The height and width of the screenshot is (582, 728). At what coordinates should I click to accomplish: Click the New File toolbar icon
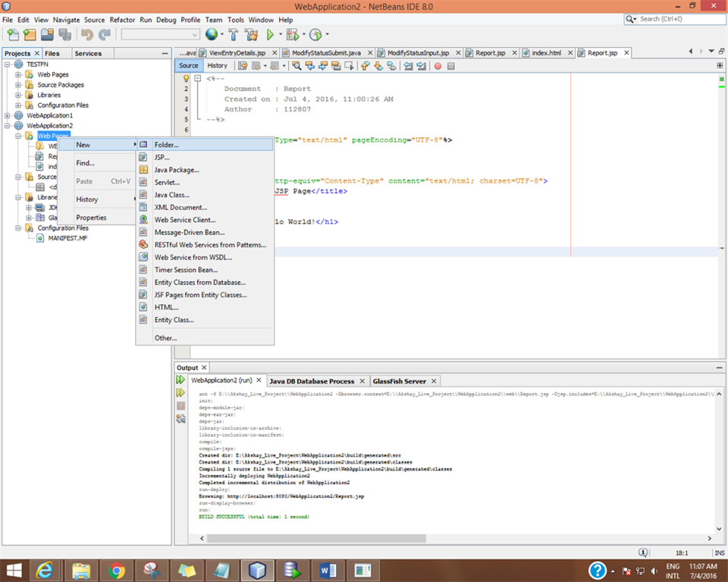click(13, 35)
